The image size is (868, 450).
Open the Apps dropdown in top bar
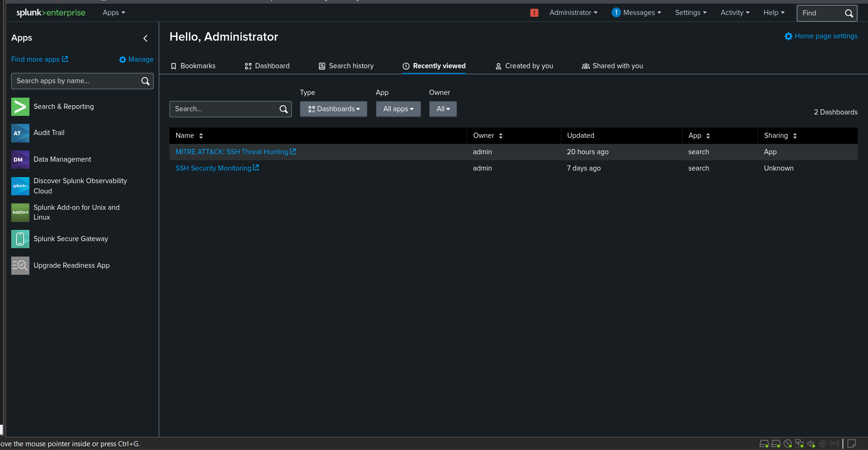pos(114,13)
